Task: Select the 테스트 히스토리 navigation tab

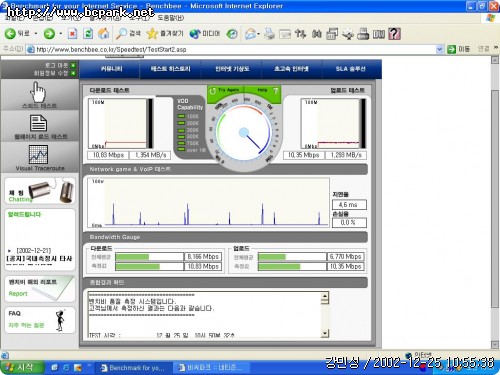Action: click(x=170, y=69)
